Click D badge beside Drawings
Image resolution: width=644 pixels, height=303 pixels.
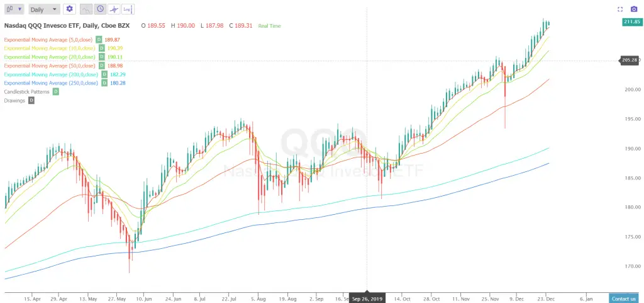[31, 100]
